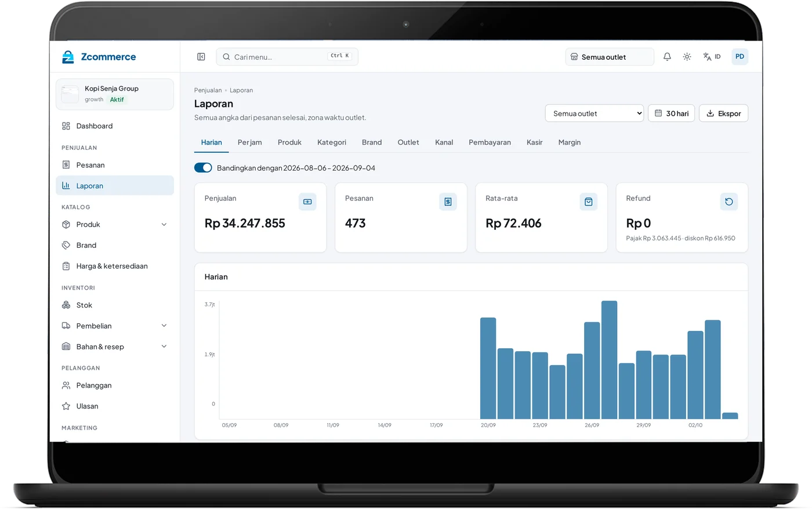The width and height of the screenshot is (812, 509).
Task: Open the Semua outlet dropdown filter
Action: [594, 113]
